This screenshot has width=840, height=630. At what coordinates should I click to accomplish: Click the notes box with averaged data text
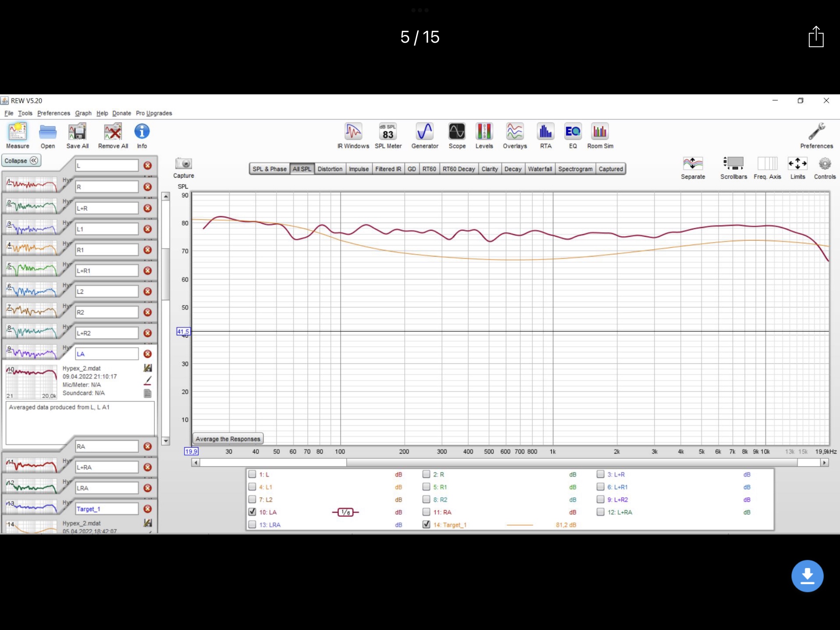pyautogui.click(x=80, y=423)
